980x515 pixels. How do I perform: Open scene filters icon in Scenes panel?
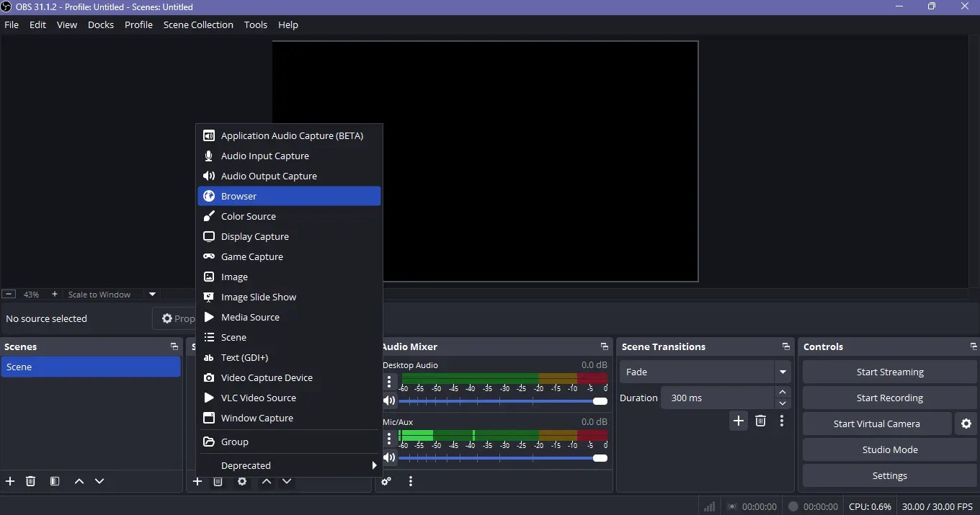55,481
